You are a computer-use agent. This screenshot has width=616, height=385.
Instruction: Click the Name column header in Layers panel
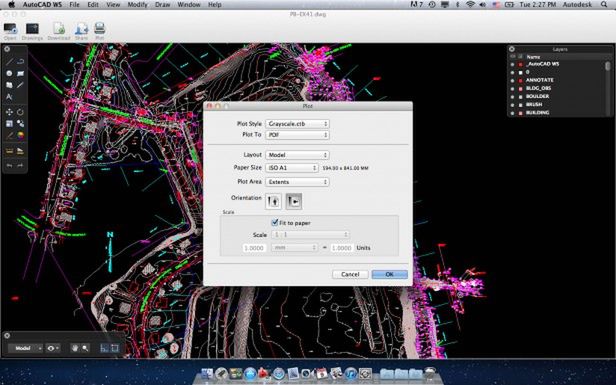pyautogui.click(x=533, y=57)
